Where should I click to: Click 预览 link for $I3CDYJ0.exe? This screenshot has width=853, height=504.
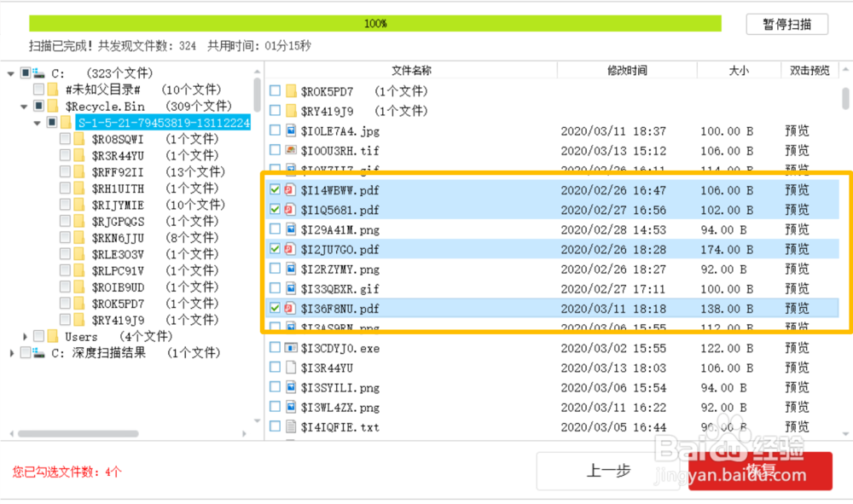797,347
